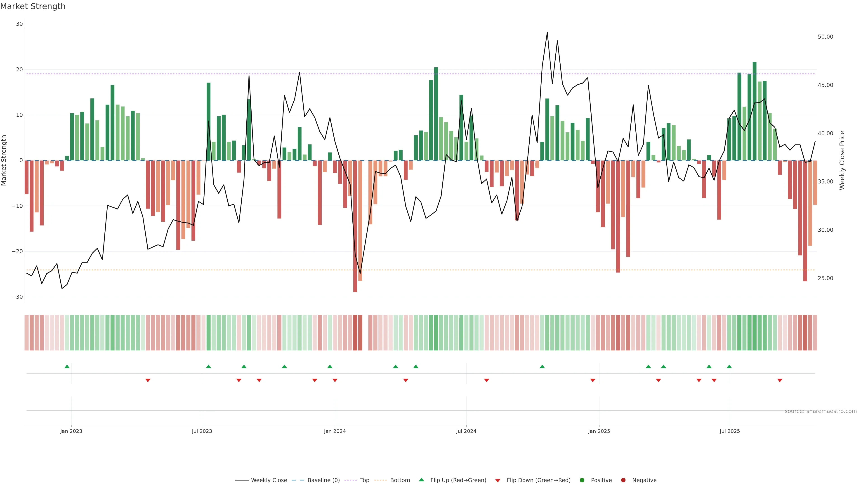Click the green Positive circle legend icon
Screen dimensions: 868x488
[582, 480]
